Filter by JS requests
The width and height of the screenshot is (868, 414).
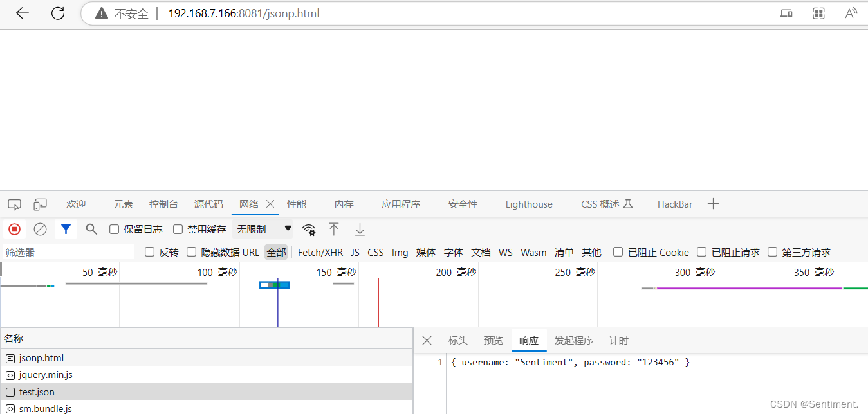355,253
